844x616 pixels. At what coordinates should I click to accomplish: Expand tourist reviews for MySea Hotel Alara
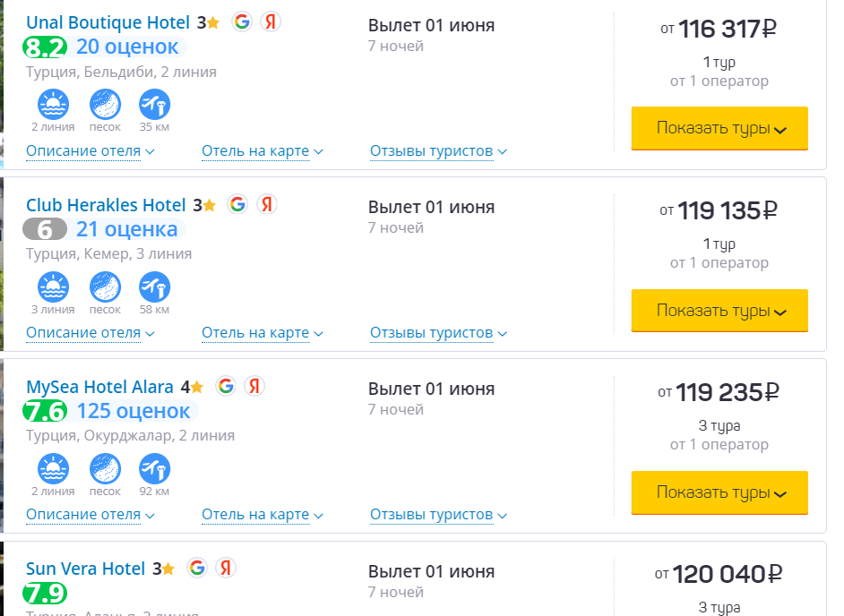(x=438, y=515)
